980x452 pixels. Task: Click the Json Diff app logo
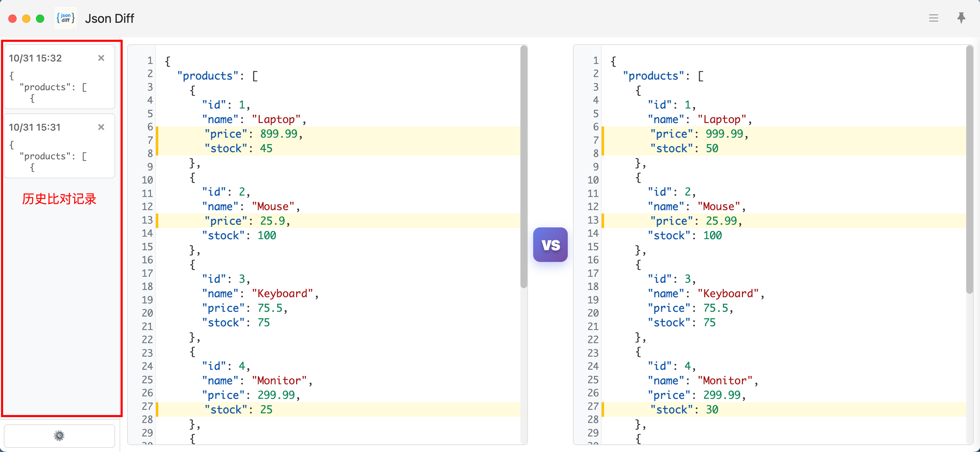[65, 18]
